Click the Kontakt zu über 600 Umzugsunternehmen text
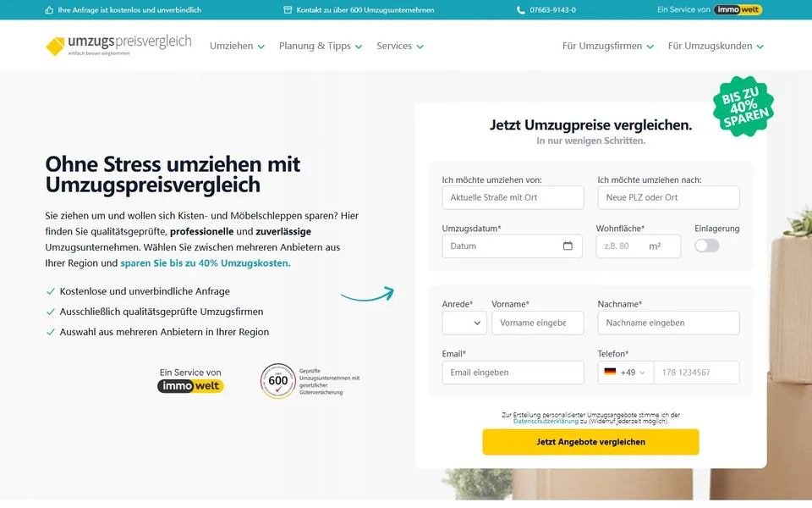 click(365, 10)
